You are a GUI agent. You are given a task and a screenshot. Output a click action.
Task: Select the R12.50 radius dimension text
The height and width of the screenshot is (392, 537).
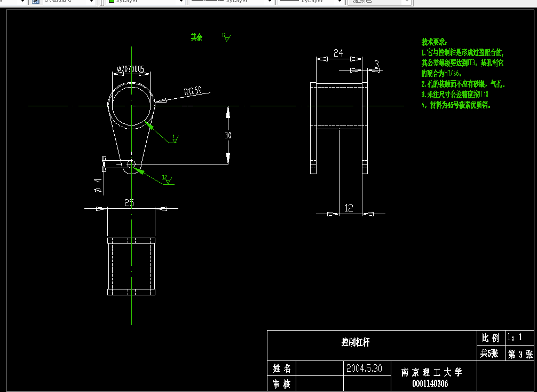[x=193, y=90]
